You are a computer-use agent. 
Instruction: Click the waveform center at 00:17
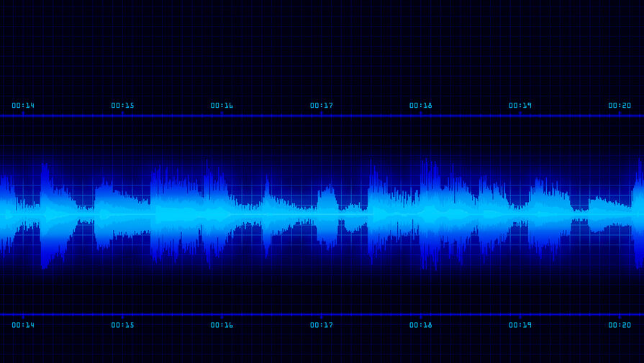(x=322, y=214)
